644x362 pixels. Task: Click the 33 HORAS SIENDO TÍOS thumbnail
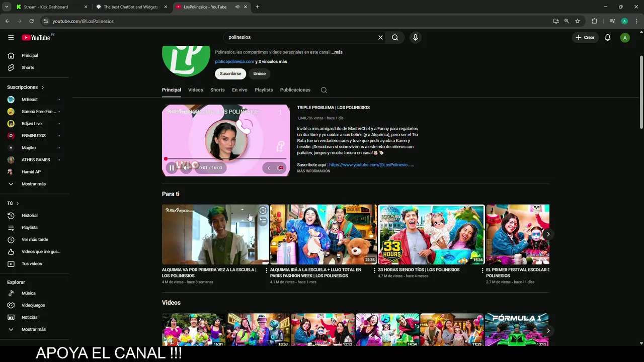431,234
